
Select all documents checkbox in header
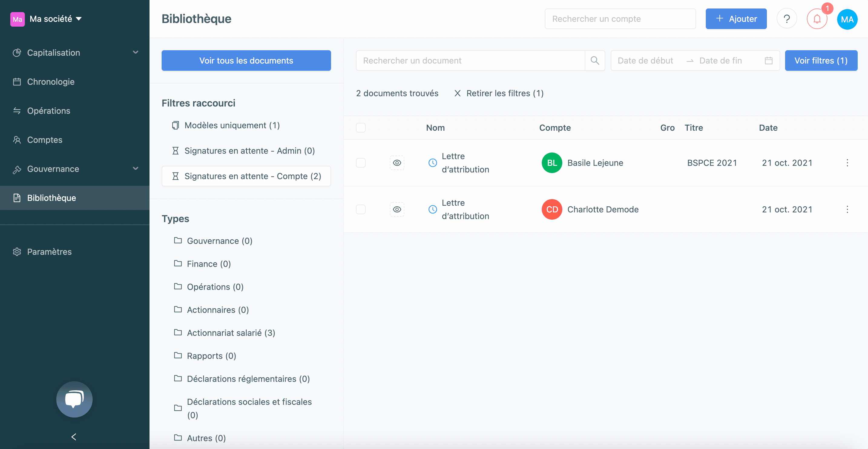(360, 128)
